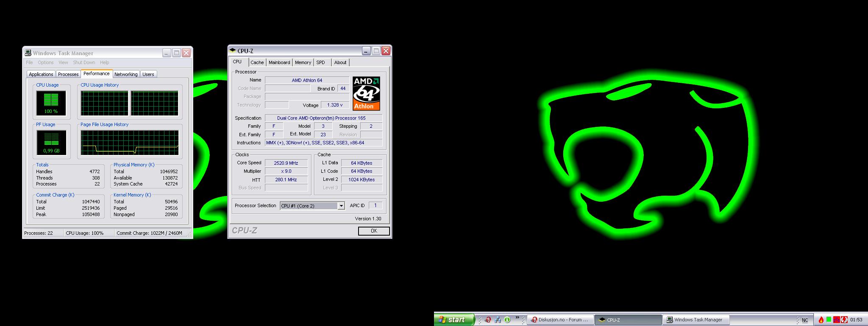This screenshot has width=868, height=326.
Task: Open the Help menu in Task Manager
Action: coord(105,62)
